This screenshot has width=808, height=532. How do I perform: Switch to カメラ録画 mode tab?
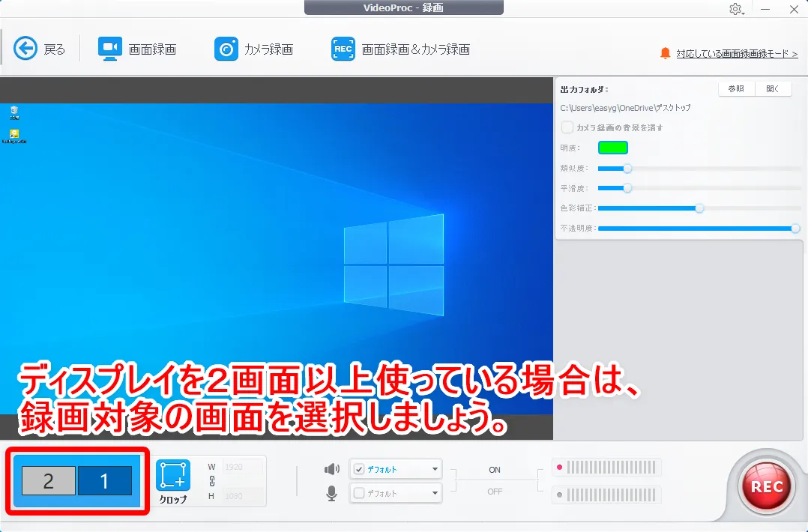coord(268,49)
